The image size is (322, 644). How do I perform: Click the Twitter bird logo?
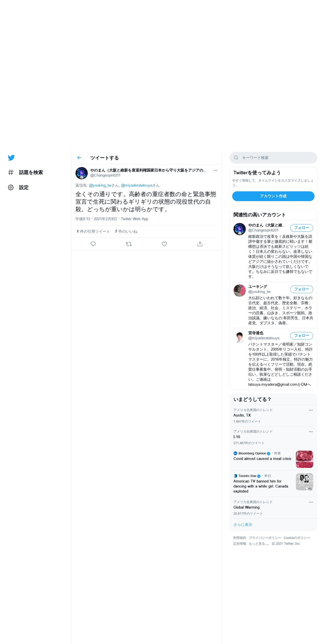[x=11, y=158]
